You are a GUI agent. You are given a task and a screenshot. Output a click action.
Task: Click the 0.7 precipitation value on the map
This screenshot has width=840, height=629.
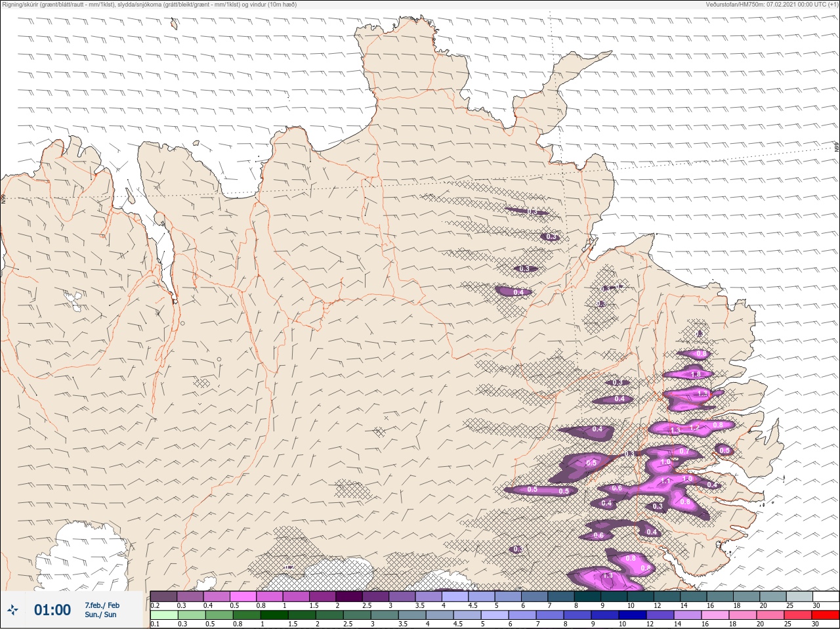click(684, 452)
